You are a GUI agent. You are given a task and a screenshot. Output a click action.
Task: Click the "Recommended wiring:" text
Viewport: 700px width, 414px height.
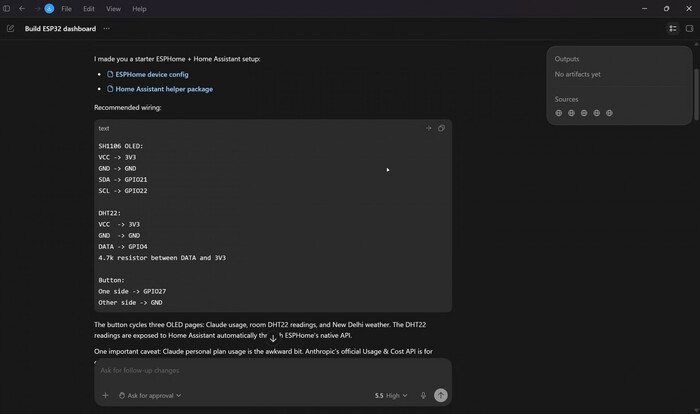[x=128, y=108]
